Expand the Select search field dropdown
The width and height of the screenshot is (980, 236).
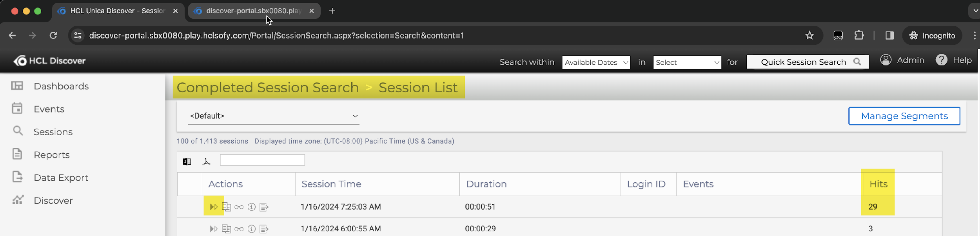tap(687, 62)
